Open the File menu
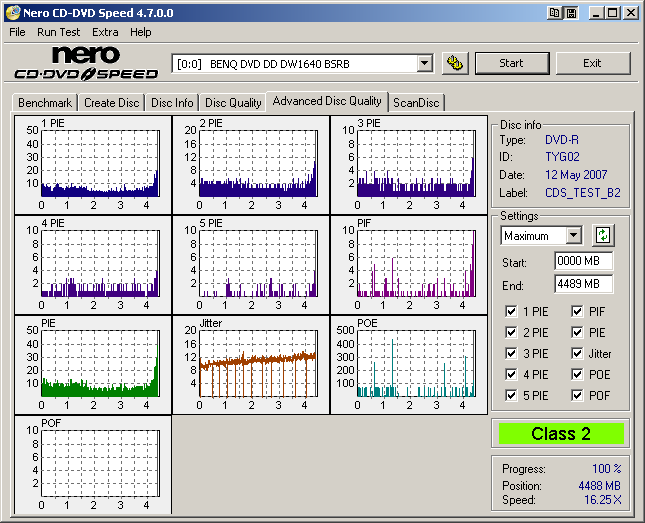 coord(17,32)
